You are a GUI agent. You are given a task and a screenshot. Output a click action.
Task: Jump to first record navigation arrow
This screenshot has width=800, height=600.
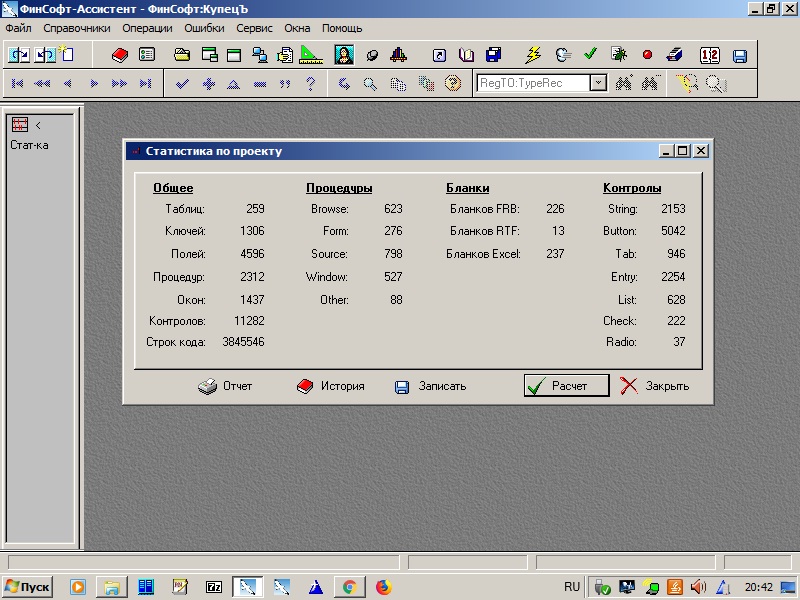pos(18,84)
